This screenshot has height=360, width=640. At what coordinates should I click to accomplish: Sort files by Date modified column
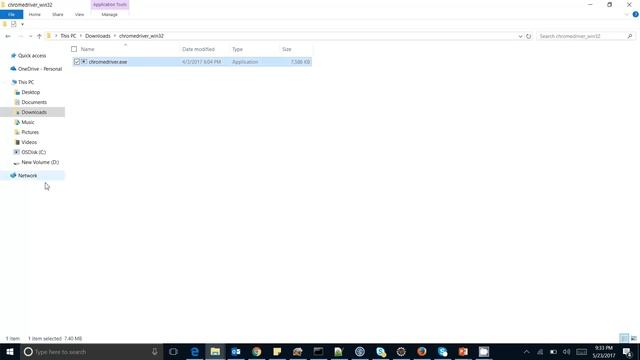pyautogui.click(x=198, y=49)
